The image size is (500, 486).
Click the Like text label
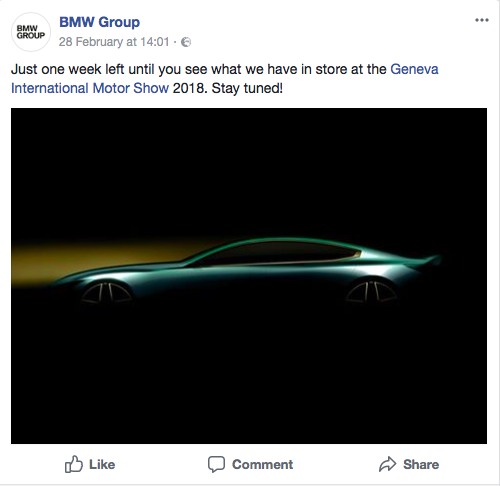pyautogui.click(x=102, y=464)
